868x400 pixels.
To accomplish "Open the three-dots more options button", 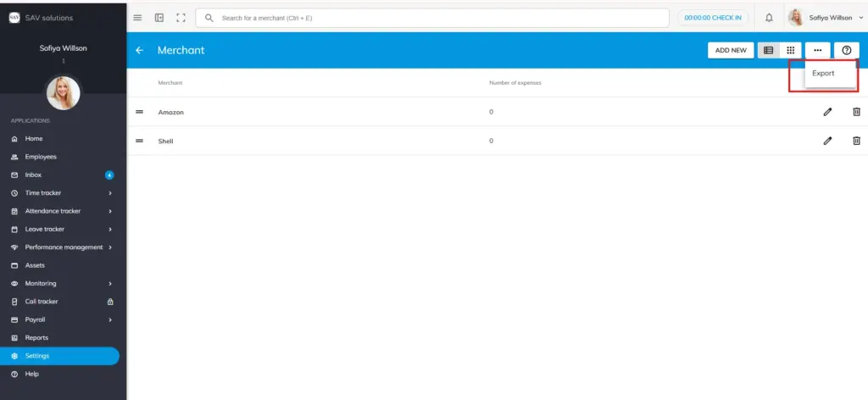I will pyautogui.click(x=818, y=50).
